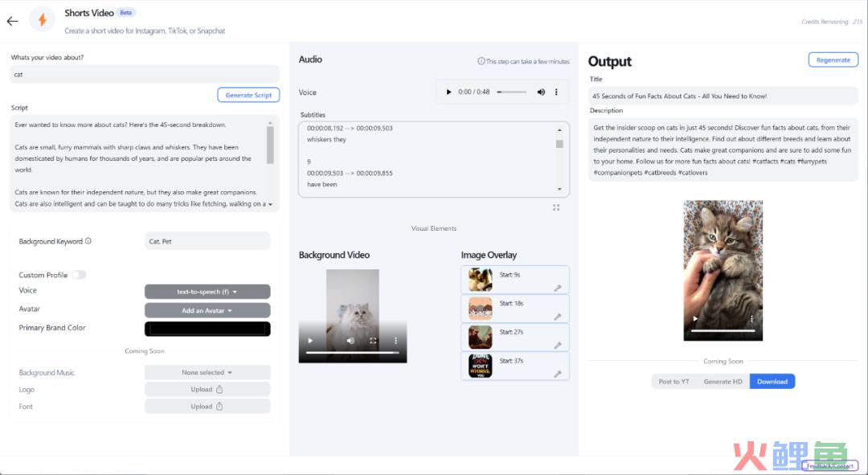This screenshot has width=868, height=475.
Task: Play the voice audio clip
Action: [448, 92]
